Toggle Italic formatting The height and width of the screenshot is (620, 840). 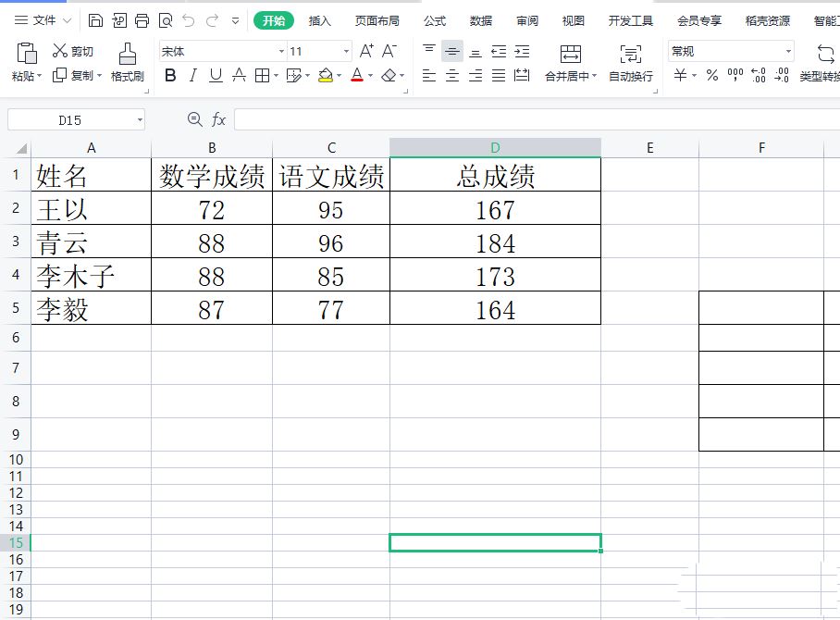tap(192, 76)
